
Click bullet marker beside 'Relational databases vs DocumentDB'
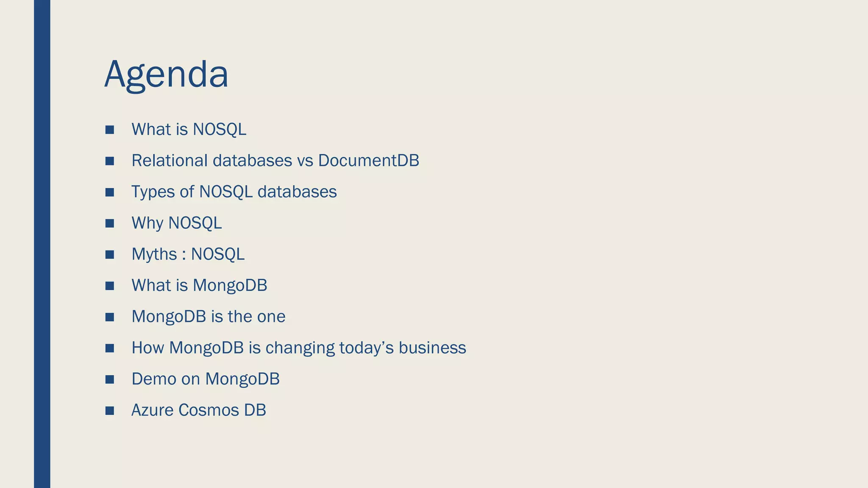[109, 161]
